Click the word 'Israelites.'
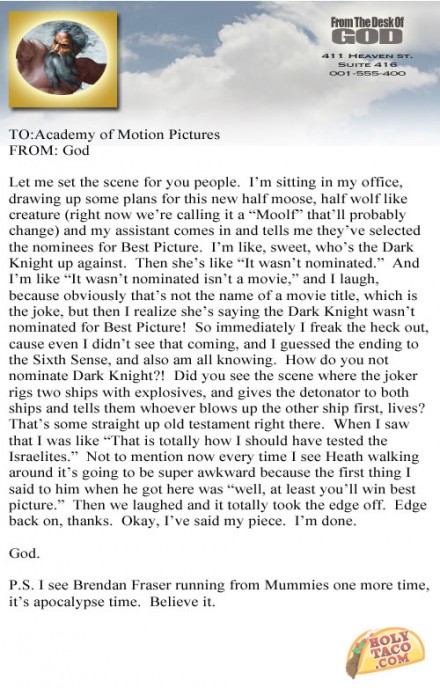 pyautogui.click(x=43, y=457)
